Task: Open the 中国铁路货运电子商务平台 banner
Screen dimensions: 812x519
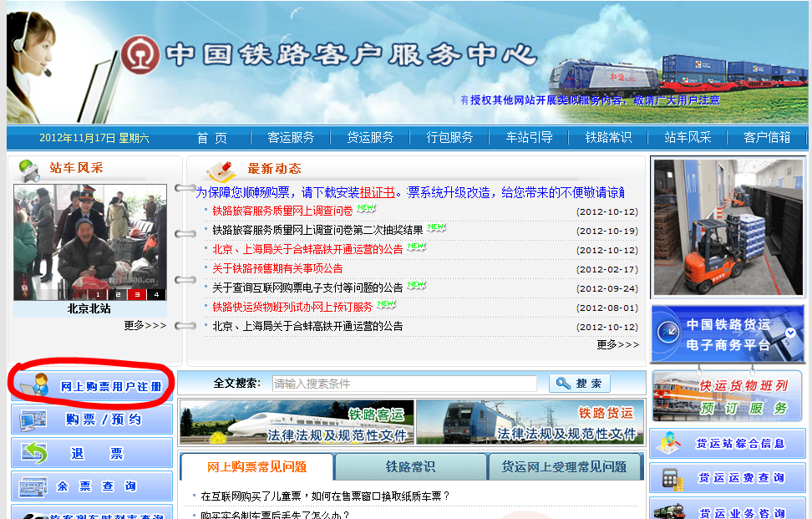Action: pyautogui.click(x=728, y=334)
